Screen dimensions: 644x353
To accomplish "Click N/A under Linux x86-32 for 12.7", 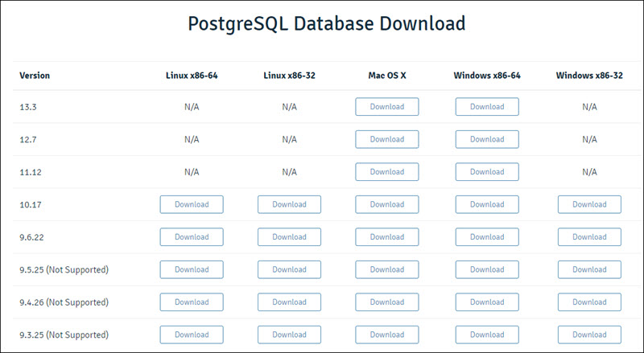I will (289, 140).
